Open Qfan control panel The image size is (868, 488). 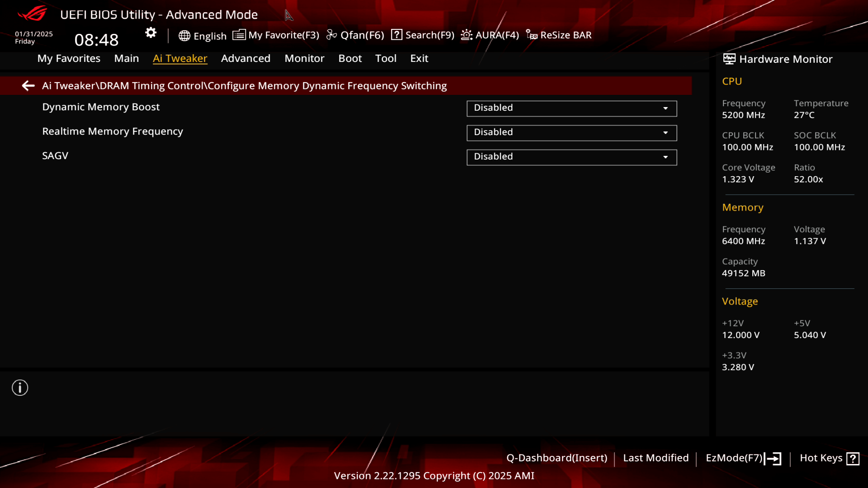point(355,34)
